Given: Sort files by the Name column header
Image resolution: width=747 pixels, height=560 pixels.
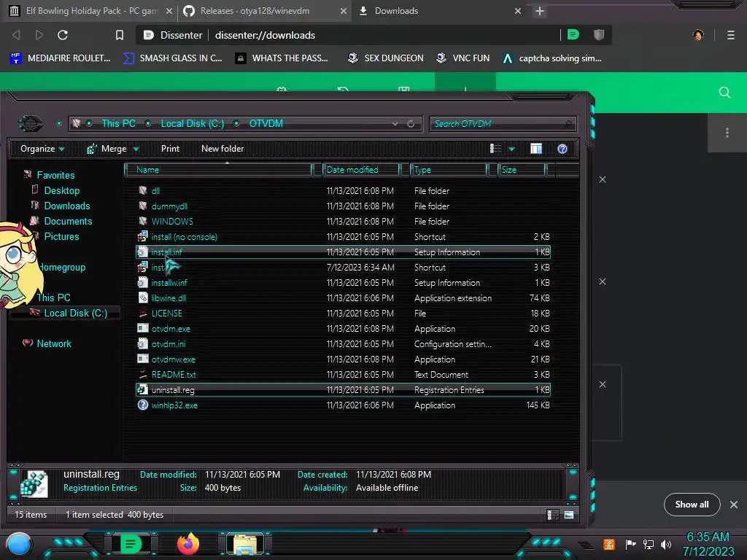Looking at the screenshot, I should tap(217, 170).
